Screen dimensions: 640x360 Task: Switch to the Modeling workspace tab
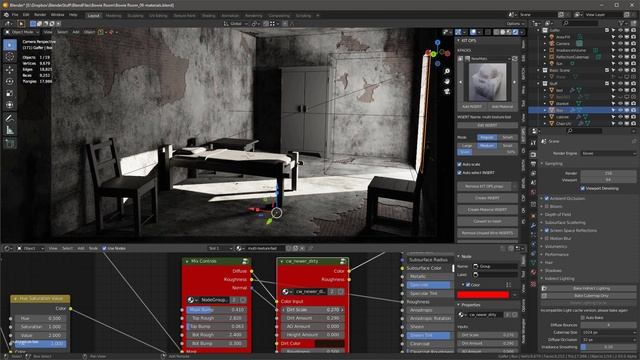(113, 16)
